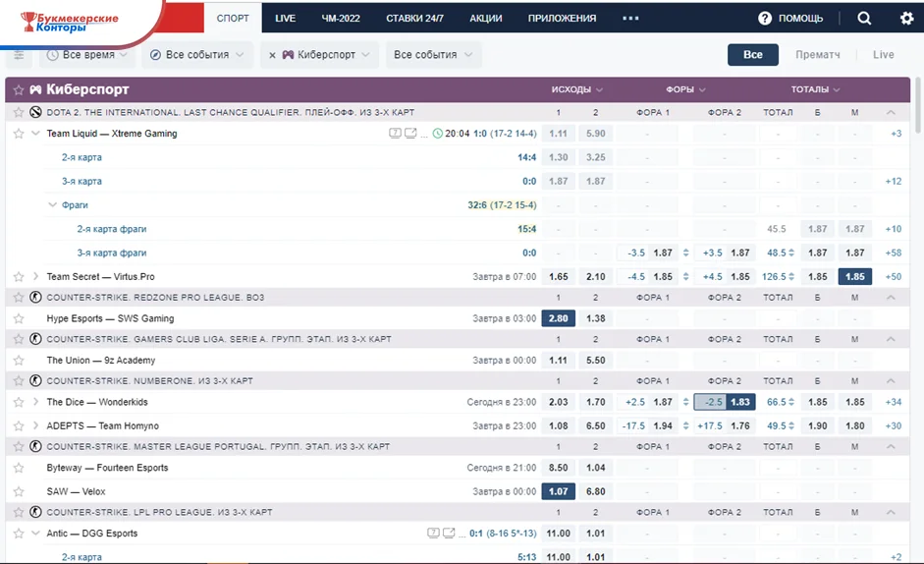Collapse Dota 2 tournament with the up arrow
The image size is (924, 564).
[x=891, y=112]
